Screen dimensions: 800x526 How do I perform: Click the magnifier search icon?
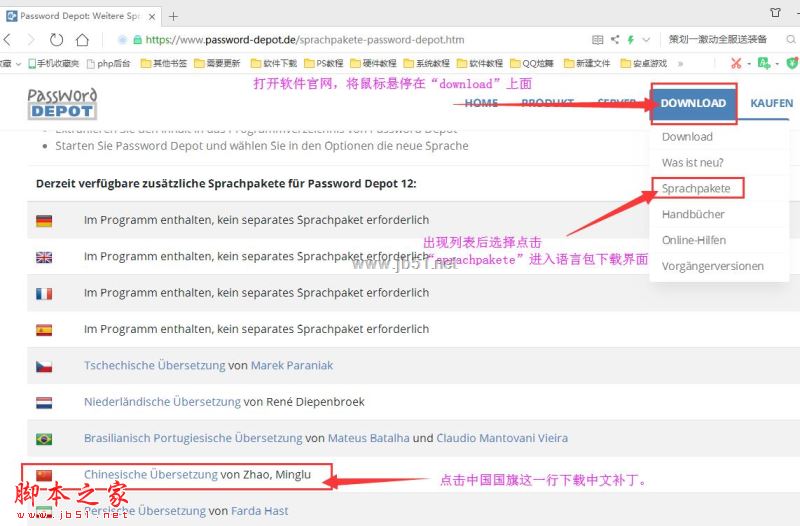791,39
